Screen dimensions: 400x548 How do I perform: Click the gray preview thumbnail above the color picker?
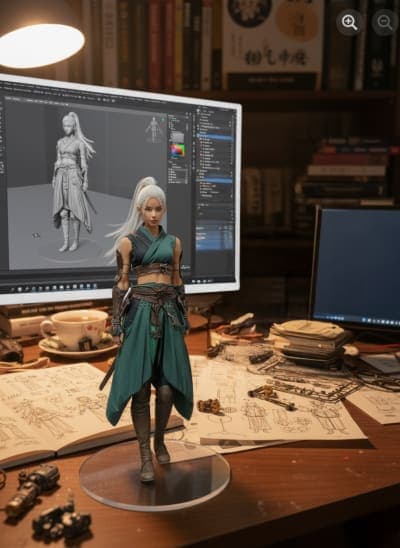pos(178,136)
